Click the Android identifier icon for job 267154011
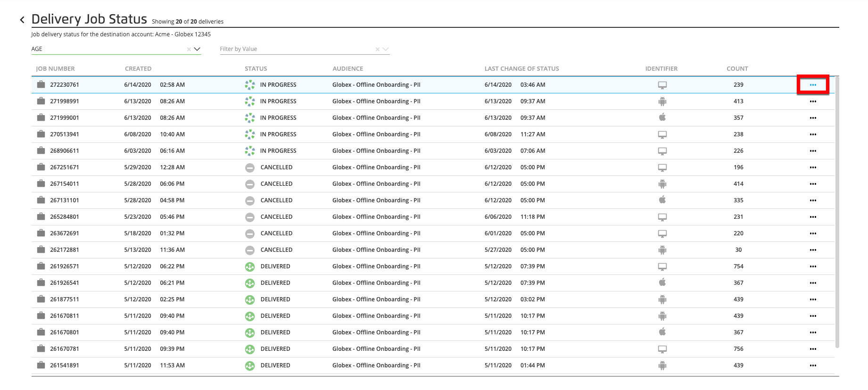This screenshot has width=868, height=390. (x=662, y=184)
